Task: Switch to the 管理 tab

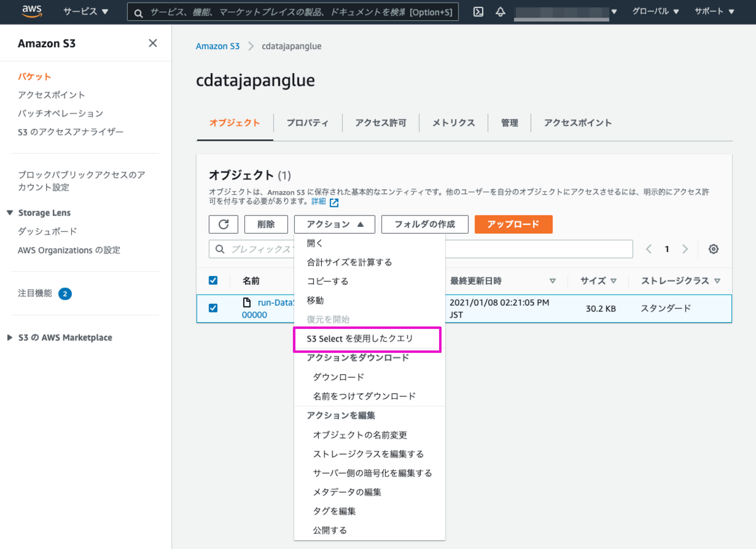Action: pyautogui.click(x=510, y=123)
